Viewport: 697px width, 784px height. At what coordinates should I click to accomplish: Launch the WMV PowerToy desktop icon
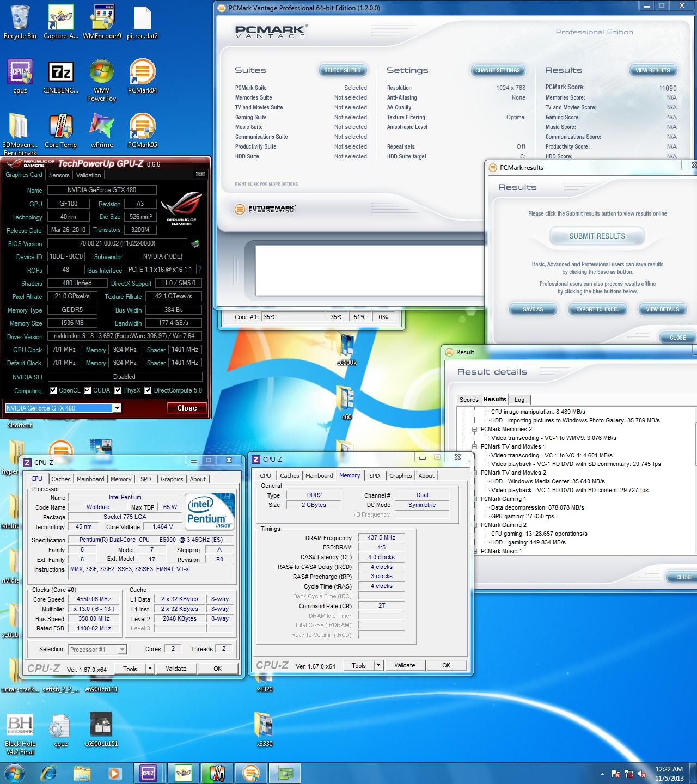[x=102, y=80]
